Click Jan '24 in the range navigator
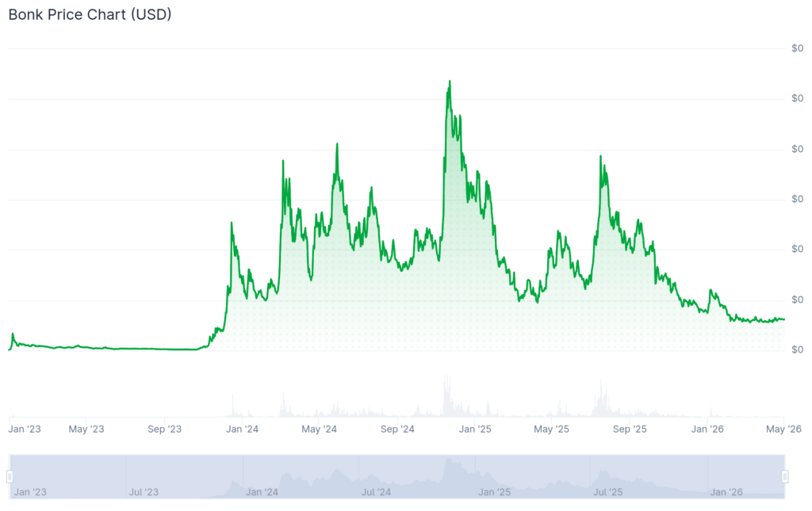 tap(262, 492)
